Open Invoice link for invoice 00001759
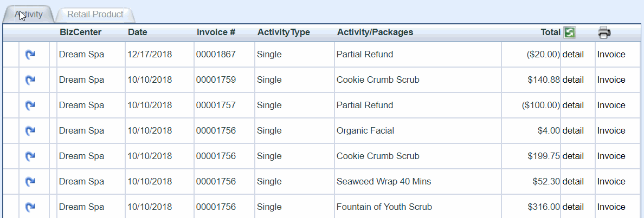 click(x=611, y=80)
